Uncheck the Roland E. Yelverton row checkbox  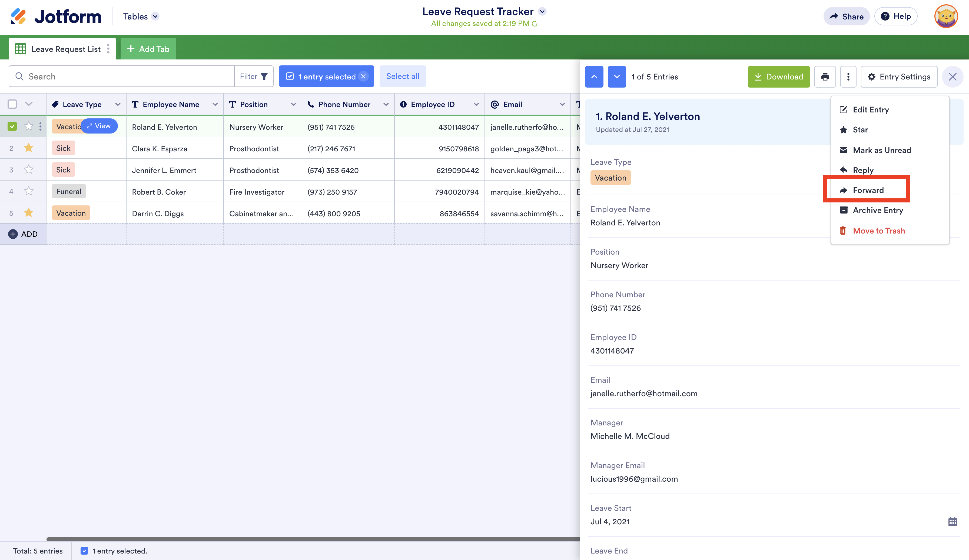(x=12, y=126)
